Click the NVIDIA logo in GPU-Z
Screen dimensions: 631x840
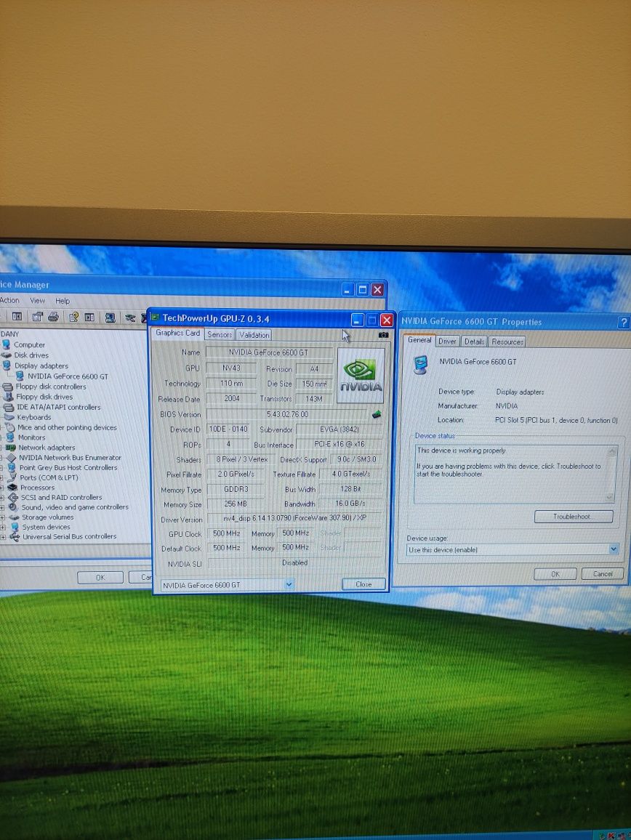(x=361, y=376)
